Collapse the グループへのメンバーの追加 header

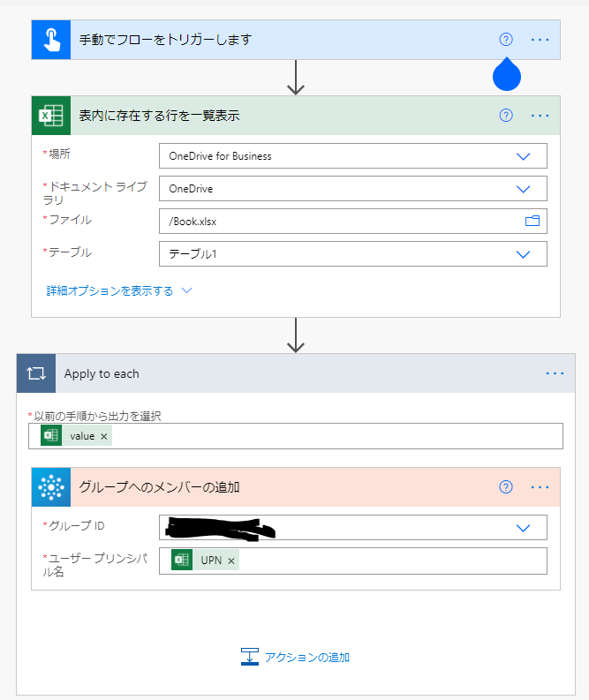296,487
